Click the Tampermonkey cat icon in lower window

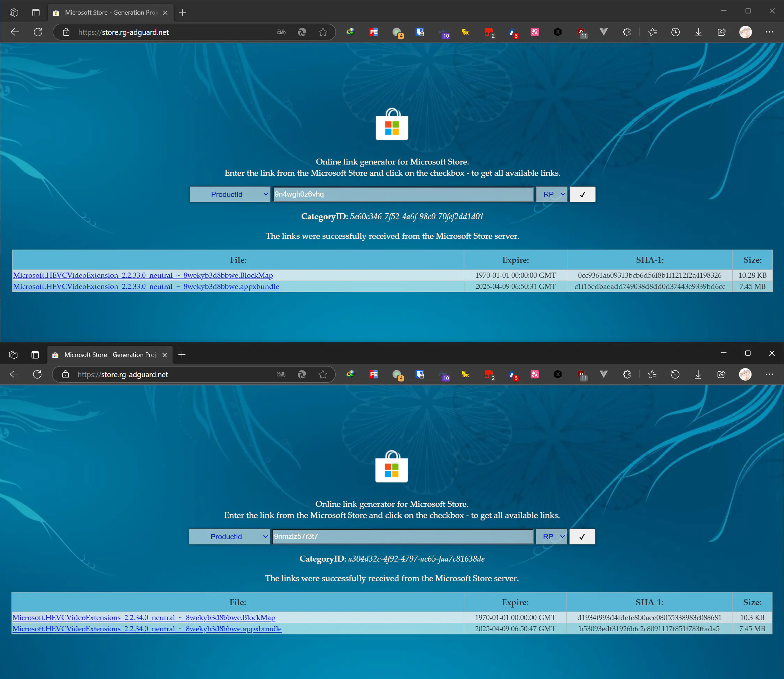click(465, 374)
